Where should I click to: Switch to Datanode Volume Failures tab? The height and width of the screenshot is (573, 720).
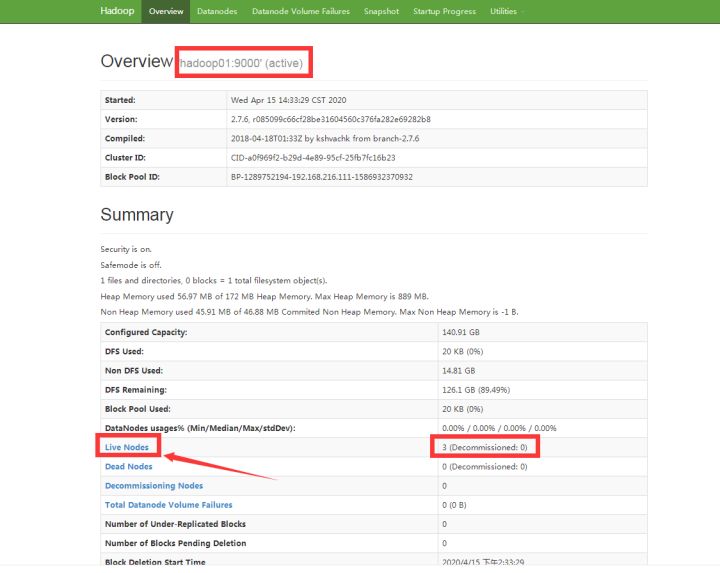[x=301, y=11]
